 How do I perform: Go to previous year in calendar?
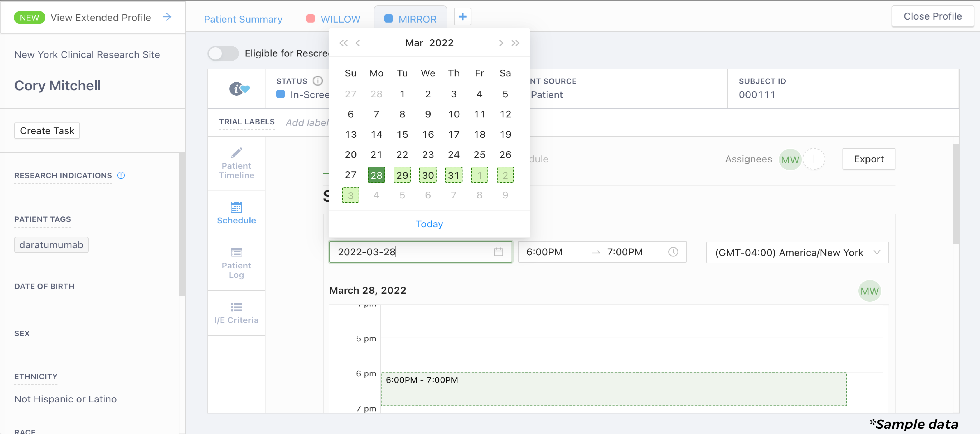pos(343,43)
